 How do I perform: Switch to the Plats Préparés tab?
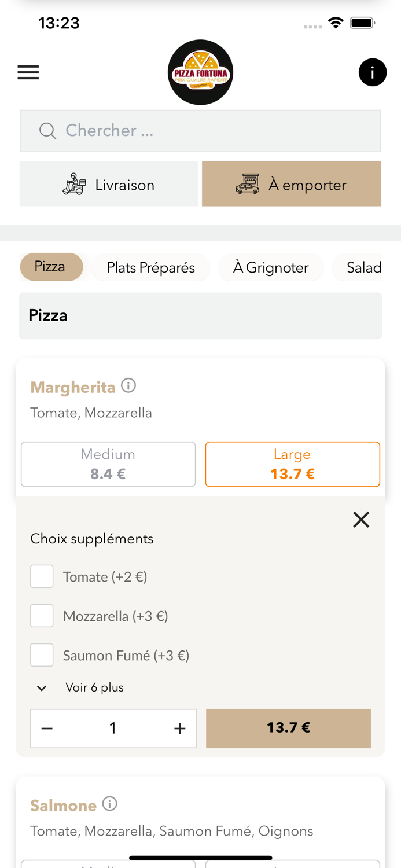(151, 267)
